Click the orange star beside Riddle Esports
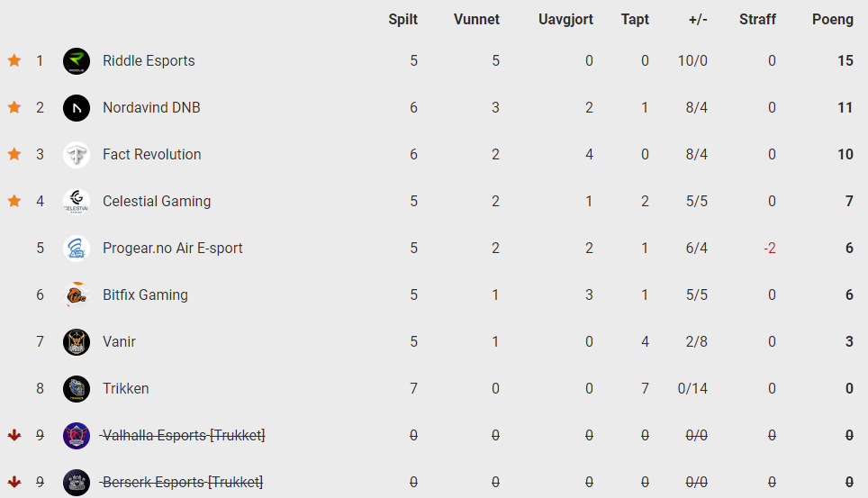Viewport: 868px width, 498px height. click(14, 60)
